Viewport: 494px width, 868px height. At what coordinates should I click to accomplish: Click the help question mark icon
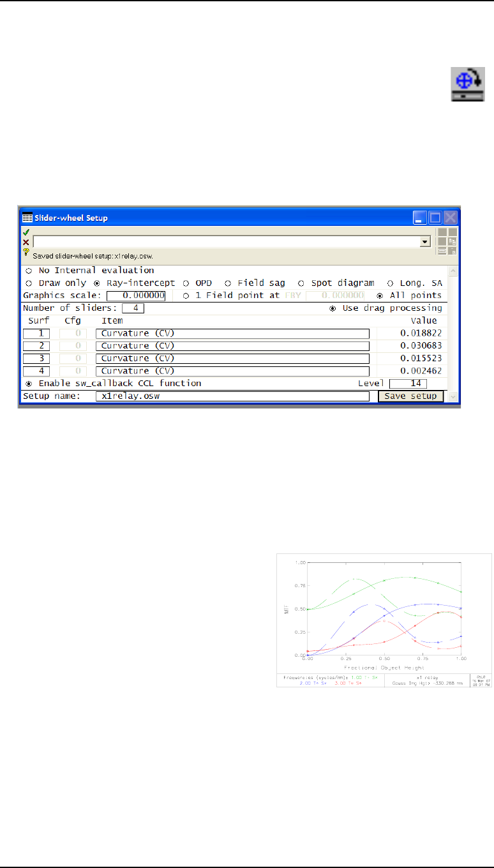click(26, 252)
